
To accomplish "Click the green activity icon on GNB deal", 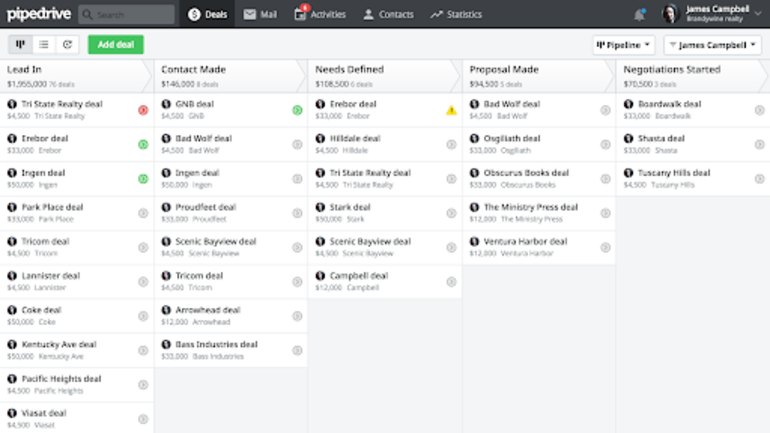I will 297,110.
